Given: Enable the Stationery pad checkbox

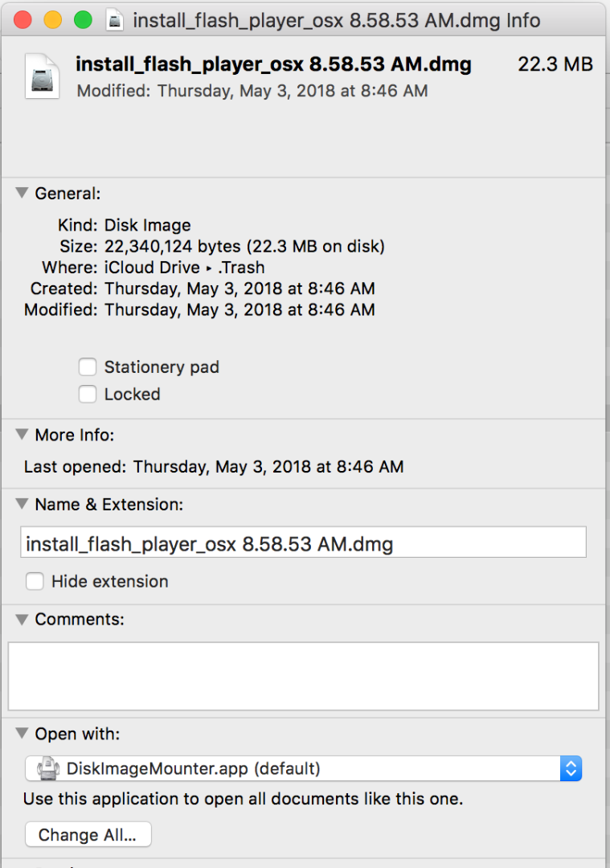Looking at the screenshot, I should [88, 366].
